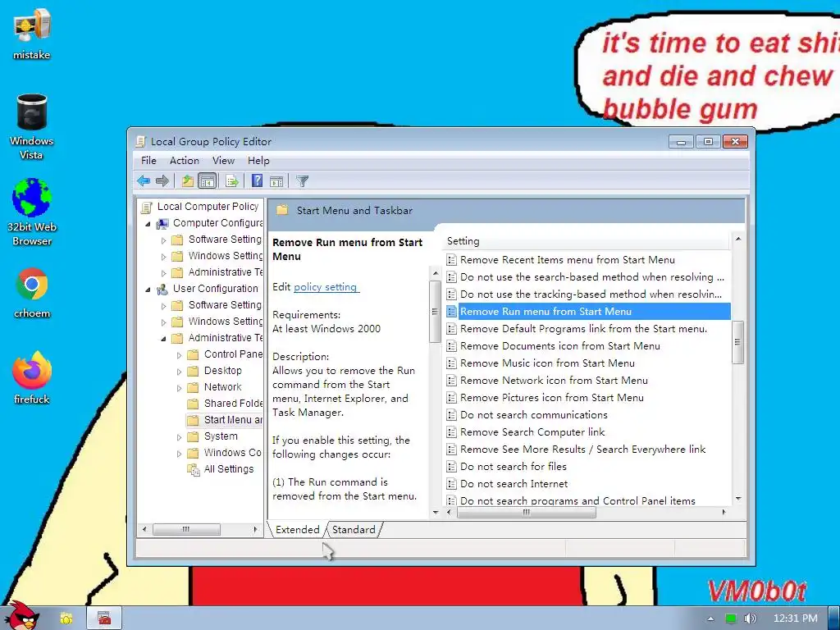Expand the Desktop tree node
840x630 pixels.
click(x=180, y=372)
